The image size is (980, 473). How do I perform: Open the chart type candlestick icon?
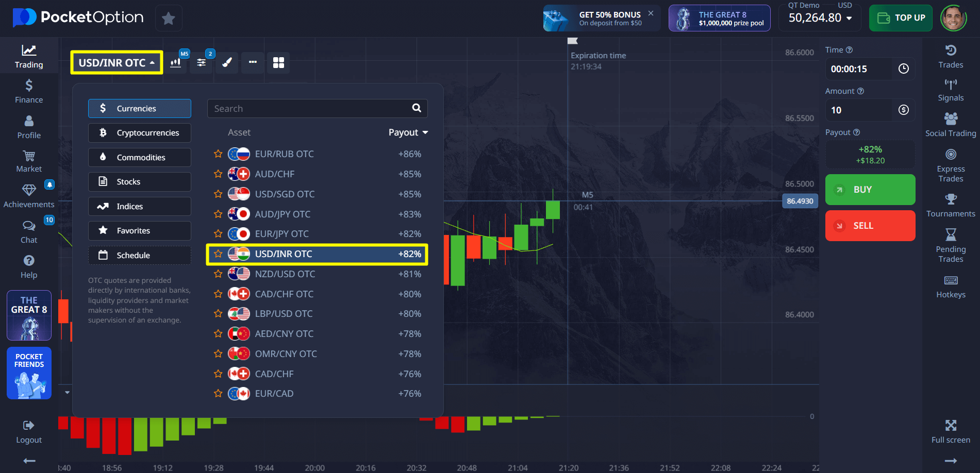pos(176,63)
